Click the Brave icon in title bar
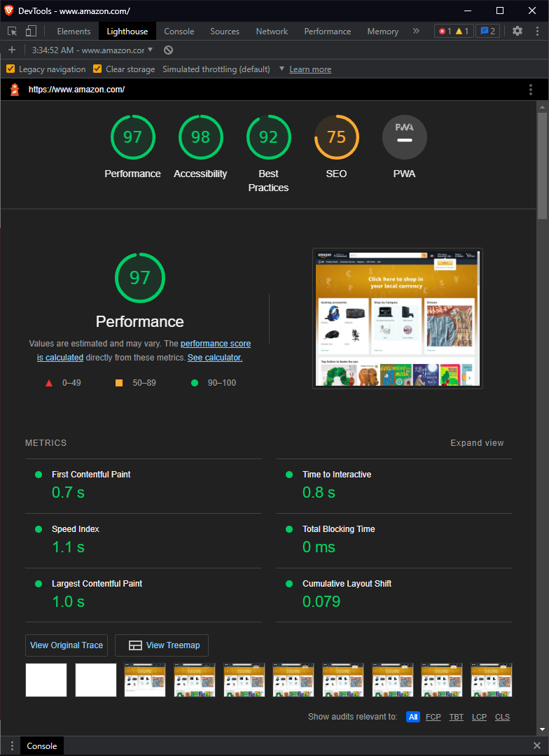 [x=8, y=10]
